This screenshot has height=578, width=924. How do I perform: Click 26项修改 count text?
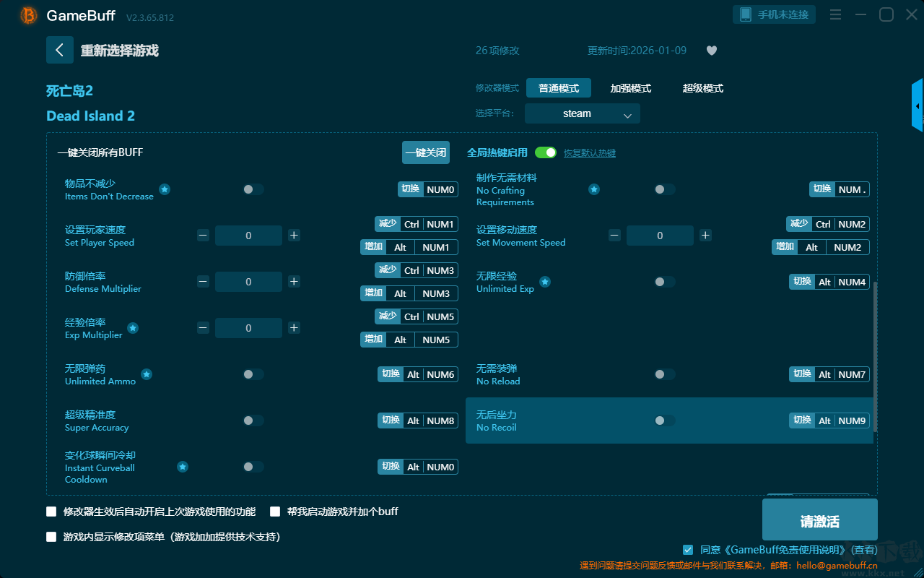[x=497, y=51]
